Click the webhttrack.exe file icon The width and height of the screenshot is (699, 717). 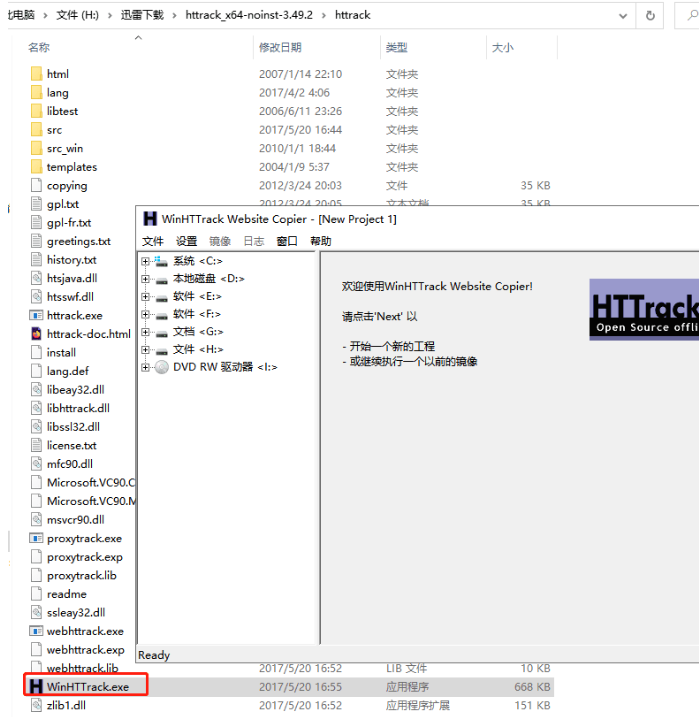(x=36, y=632)
